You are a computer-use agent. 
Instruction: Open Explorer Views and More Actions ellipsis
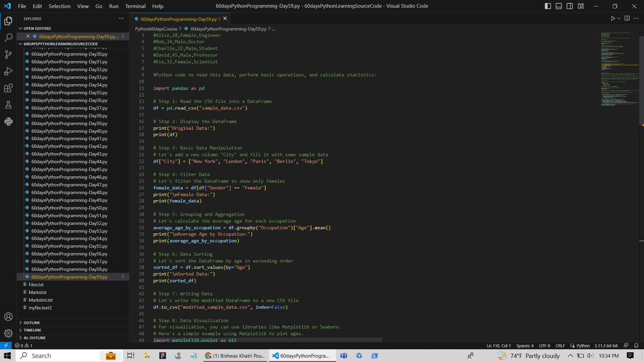tap(121, 19)
